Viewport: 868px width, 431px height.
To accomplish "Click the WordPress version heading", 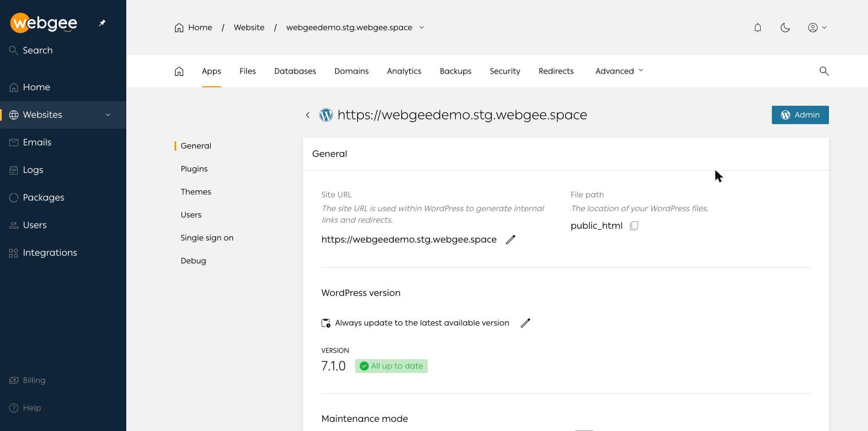I will [361, 293].
